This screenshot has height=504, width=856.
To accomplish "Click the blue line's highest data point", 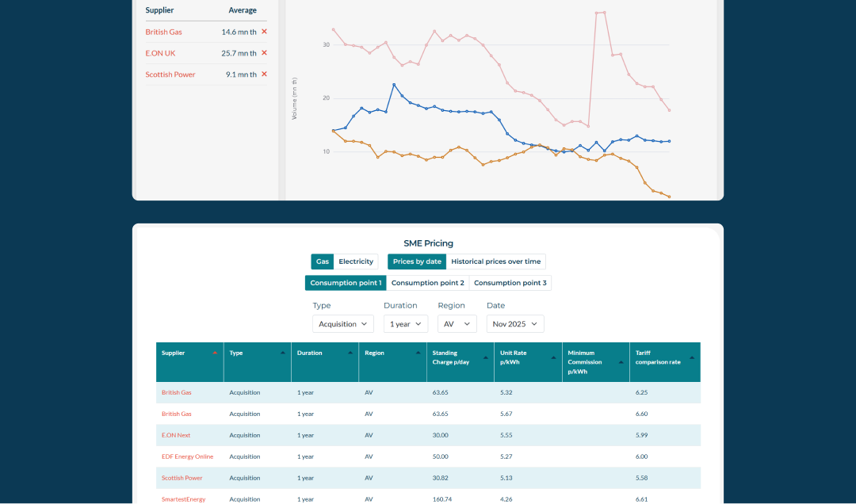I will click(394, 85).
